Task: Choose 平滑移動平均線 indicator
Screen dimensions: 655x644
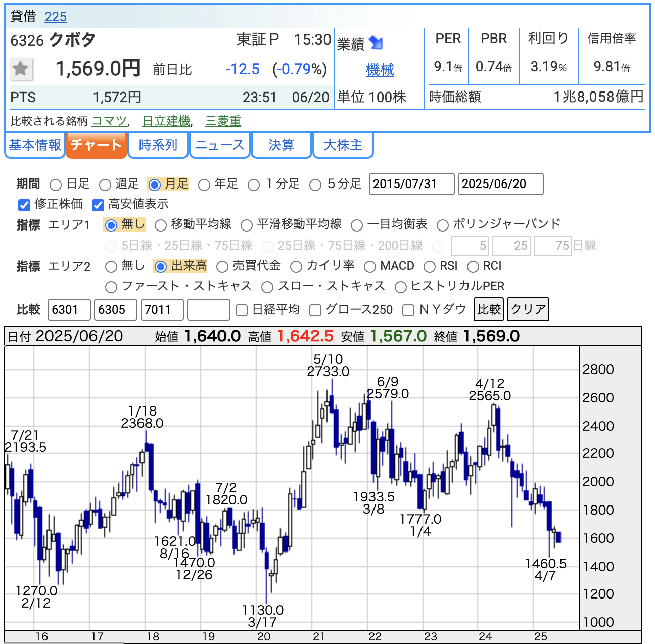Action: coord(247,225)
